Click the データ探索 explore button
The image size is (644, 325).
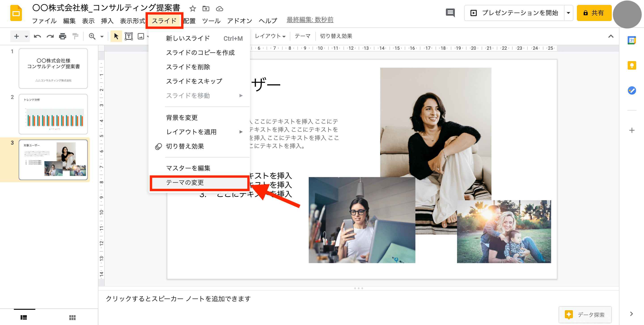point(585,314)
